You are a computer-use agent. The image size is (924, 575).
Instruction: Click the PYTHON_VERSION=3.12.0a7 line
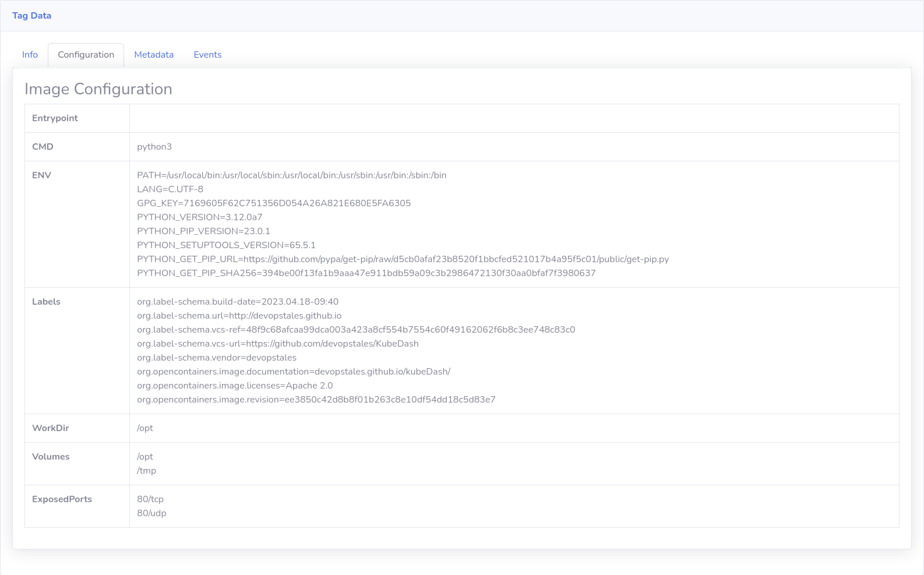pyautogui.click(x=199, y=217)
